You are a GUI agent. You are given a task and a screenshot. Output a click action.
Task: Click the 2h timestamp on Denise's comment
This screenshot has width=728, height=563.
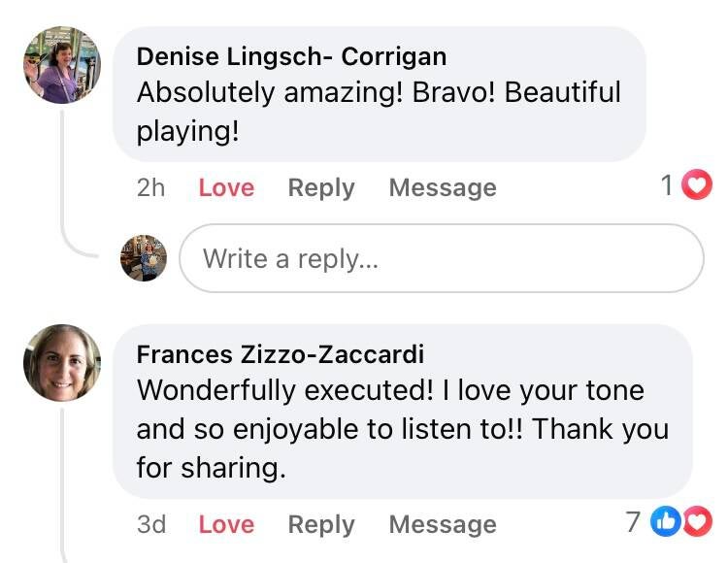(x=150, y=187)
